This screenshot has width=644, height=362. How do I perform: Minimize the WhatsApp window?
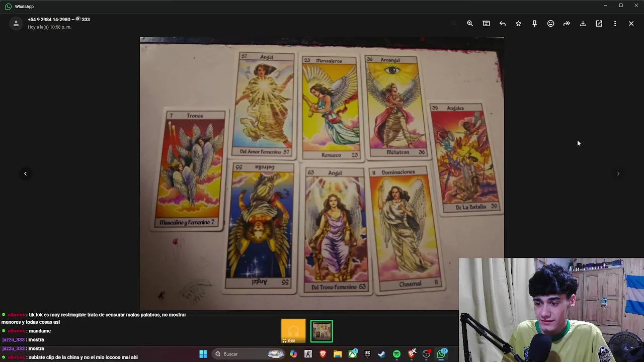click(605, 6)
